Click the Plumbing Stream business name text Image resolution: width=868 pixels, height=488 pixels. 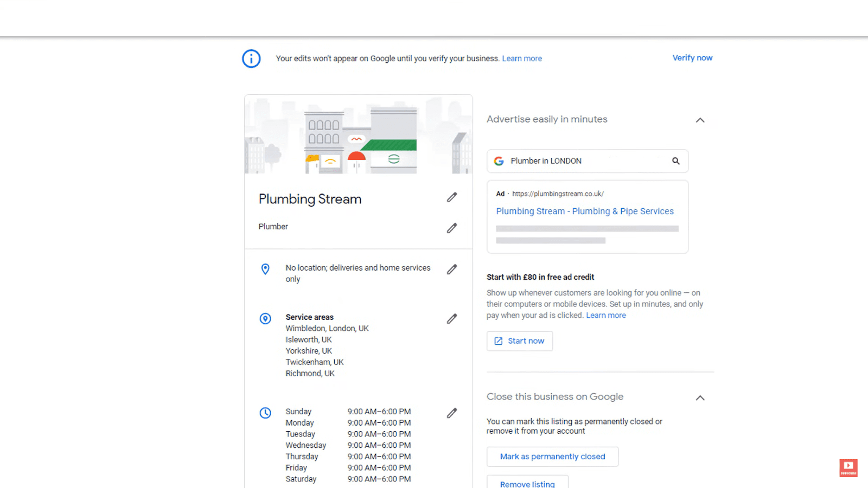tap(310, 199)
